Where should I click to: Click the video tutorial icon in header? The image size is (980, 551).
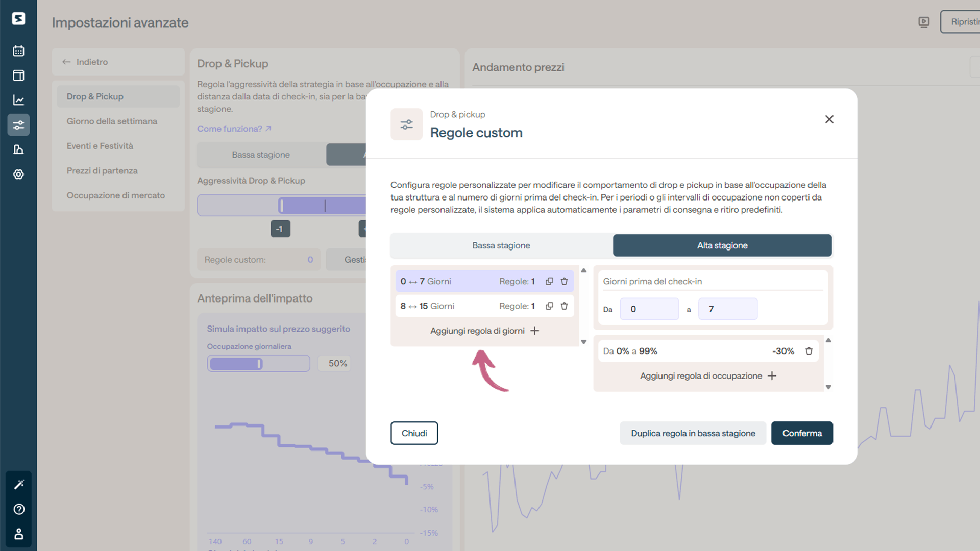coord(924,22)
